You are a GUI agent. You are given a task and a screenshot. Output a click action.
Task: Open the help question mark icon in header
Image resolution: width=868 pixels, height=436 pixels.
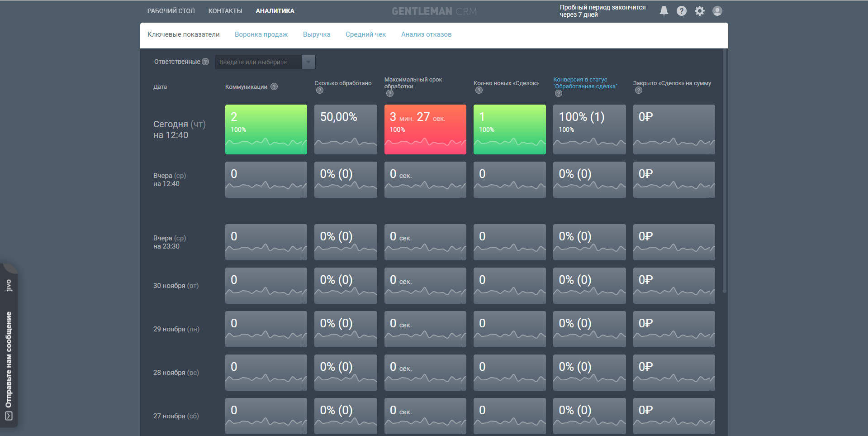pyautogui.click(x=681, y=11)
